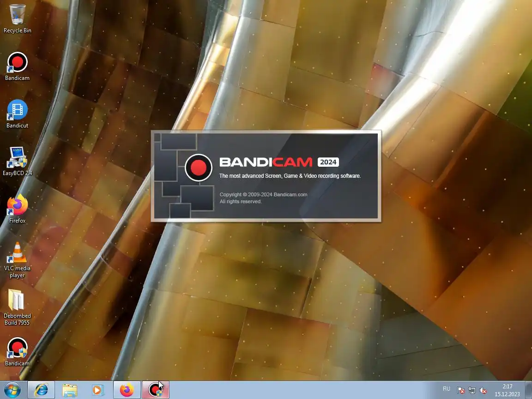
Task: Open Windows Media Player from the taskbar
Action: [x=98, y=390]
